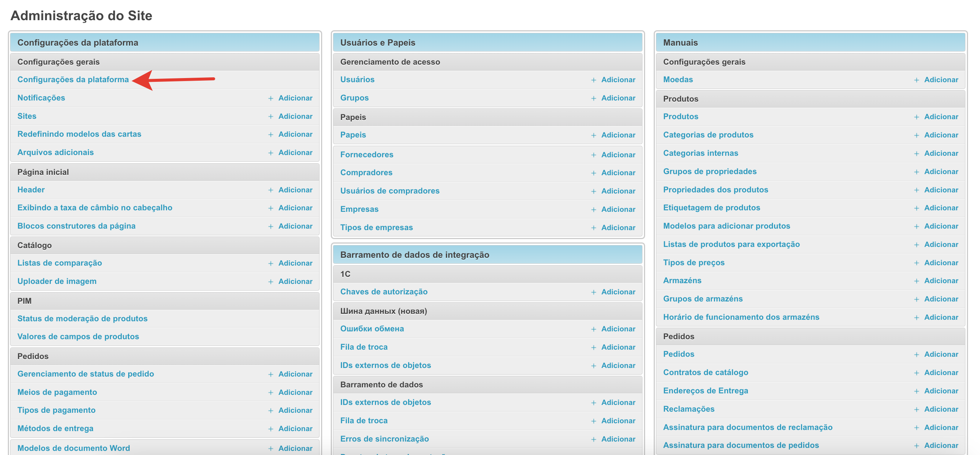Click plus icon next to Notificações
The height and width of the screenshot is (455, 980).
(271, 98)
